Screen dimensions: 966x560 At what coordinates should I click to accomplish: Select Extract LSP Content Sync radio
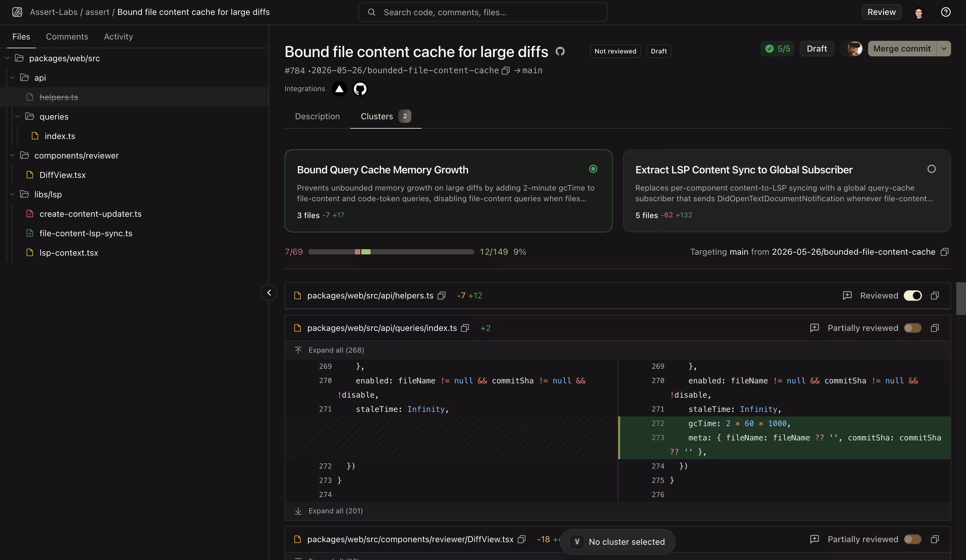932,169
